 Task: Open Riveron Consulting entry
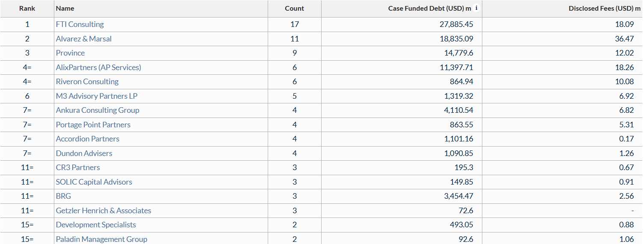pyautogui.click(x=87, y=82)
